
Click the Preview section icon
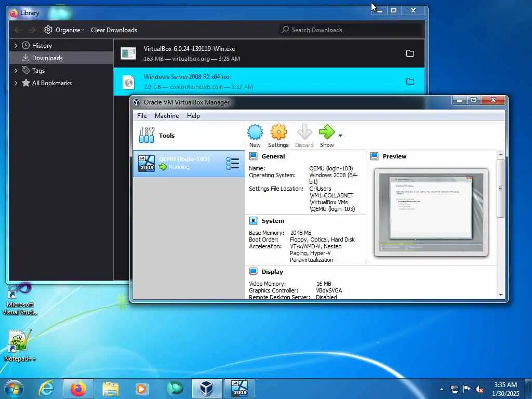(x=374, y=156)
